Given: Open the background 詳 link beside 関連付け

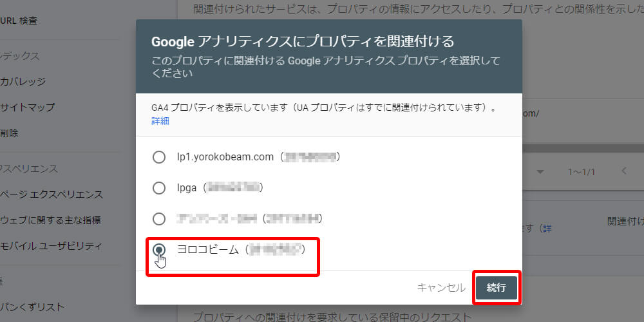Looking at the screenshot, I should pyautogui.click(x=547, y=229).
